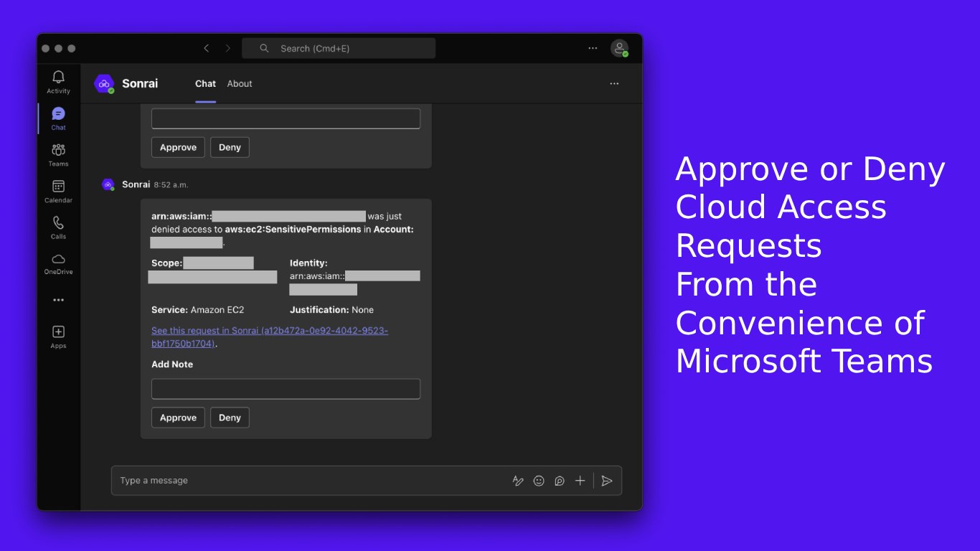Open the Activity bell icon
Viewport: 980px width, 551px height.
tap(58, 77)
